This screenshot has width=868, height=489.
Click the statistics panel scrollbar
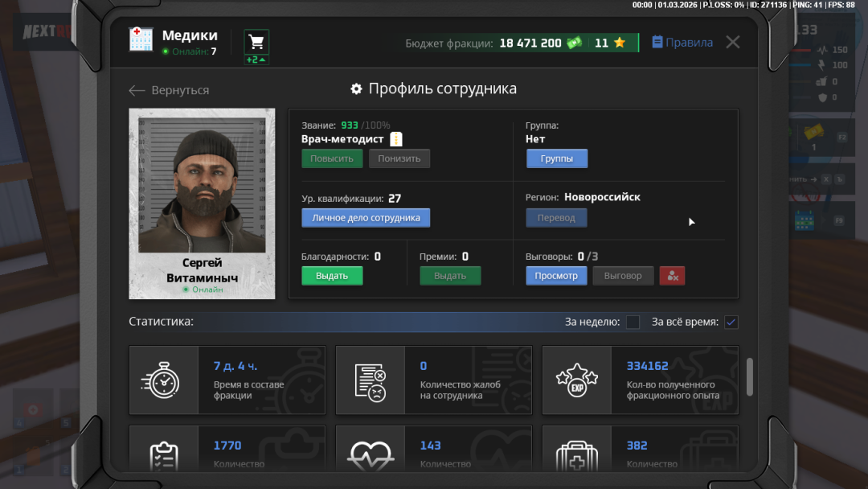coord(750,376)
